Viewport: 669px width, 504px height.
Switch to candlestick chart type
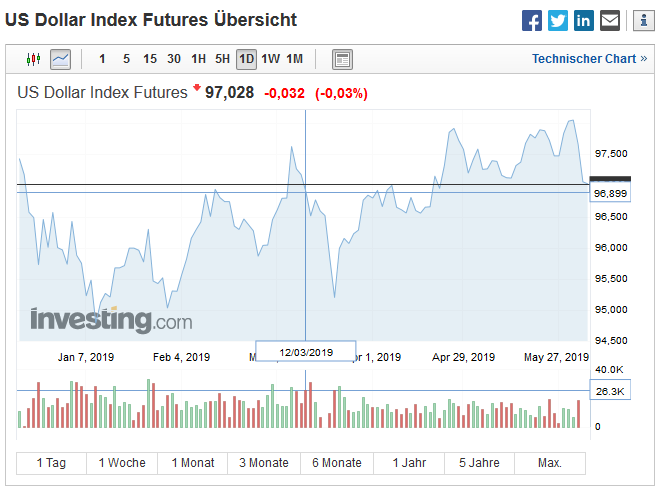(34, 59)
